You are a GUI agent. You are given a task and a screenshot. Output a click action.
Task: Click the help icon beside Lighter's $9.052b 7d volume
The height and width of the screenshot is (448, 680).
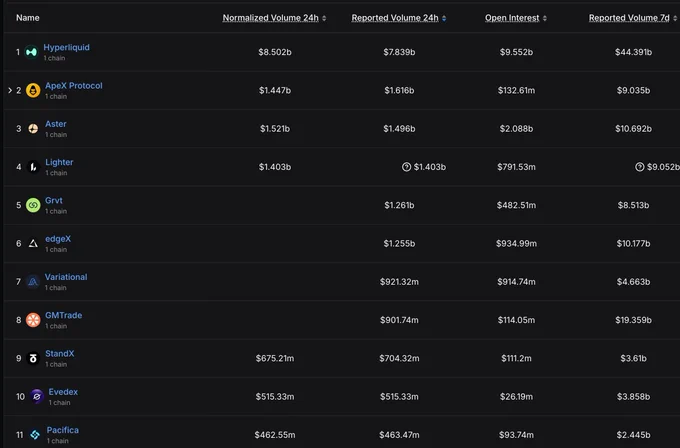pyautogui.click(x=640, y=167)
